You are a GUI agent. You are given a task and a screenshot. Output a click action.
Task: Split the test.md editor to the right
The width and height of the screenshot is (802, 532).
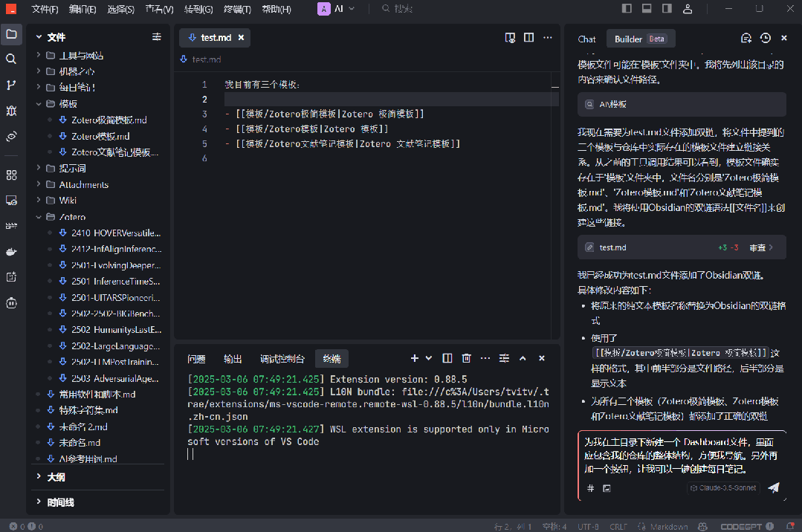coord(528,38)
